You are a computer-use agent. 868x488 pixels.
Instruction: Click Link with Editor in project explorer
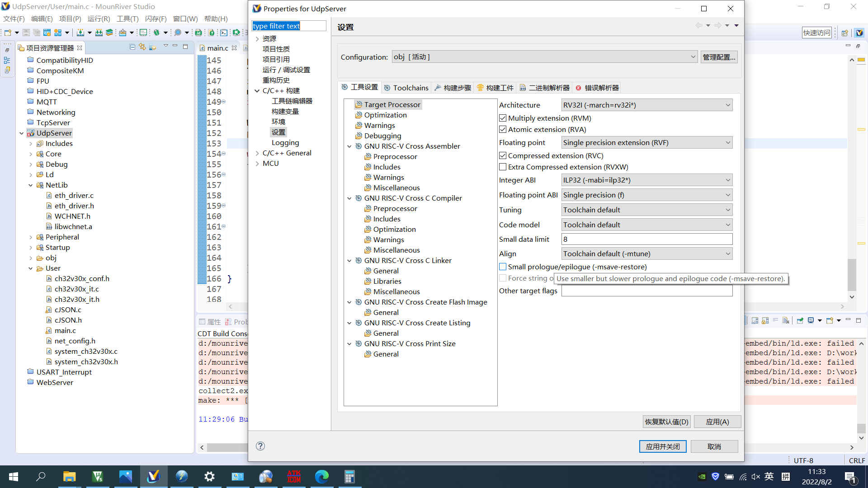coord(142,47)
